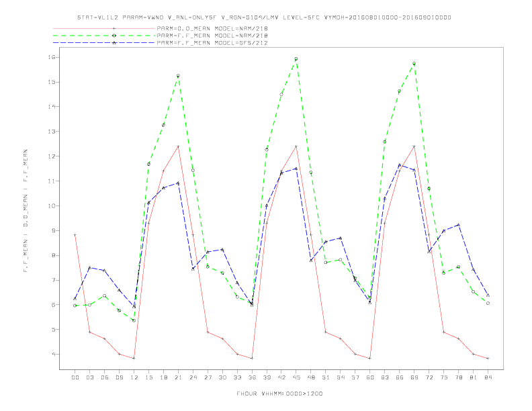Select legend entry PARM=F.F_MEAN MODEL=NAM/218
Image resolution: width=532 pixels, height=411 pixels.
[x=212, y=36]
